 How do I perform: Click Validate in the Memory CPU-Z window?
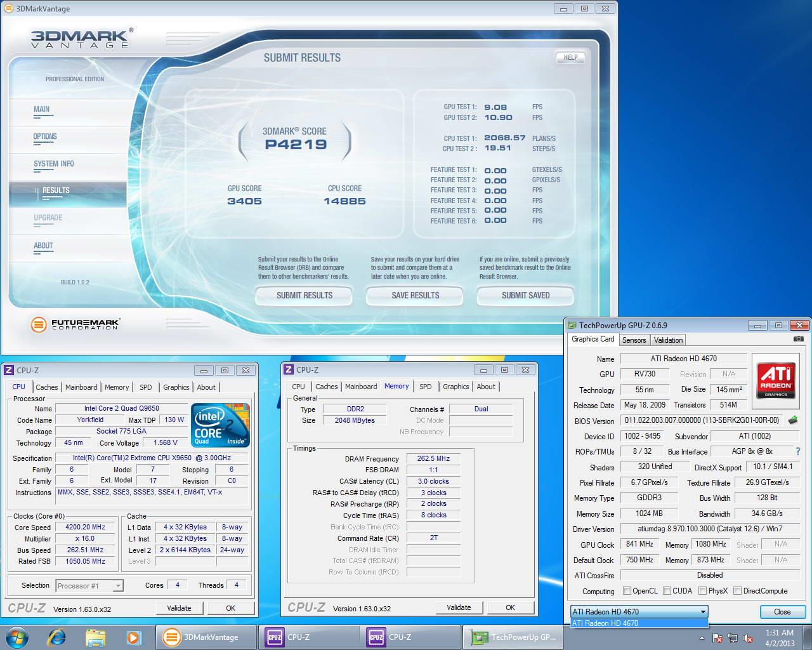point(459,607)
